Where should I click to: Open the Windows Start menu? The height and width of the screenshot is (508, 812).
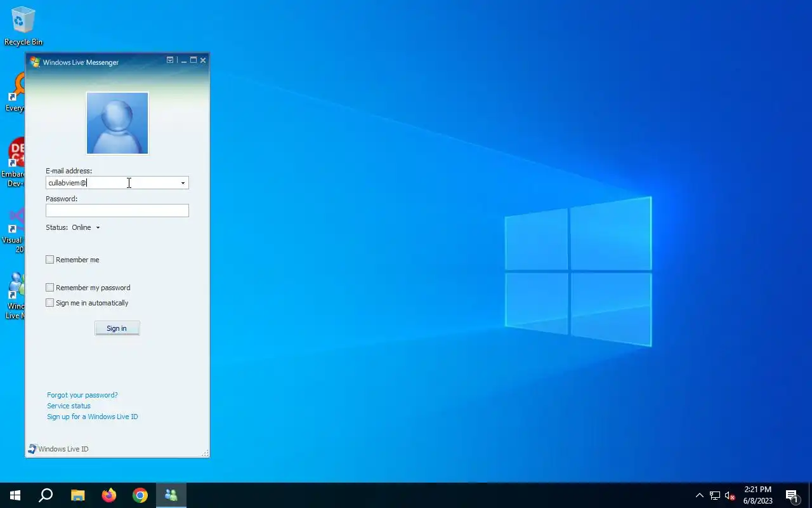pos(15,495)
